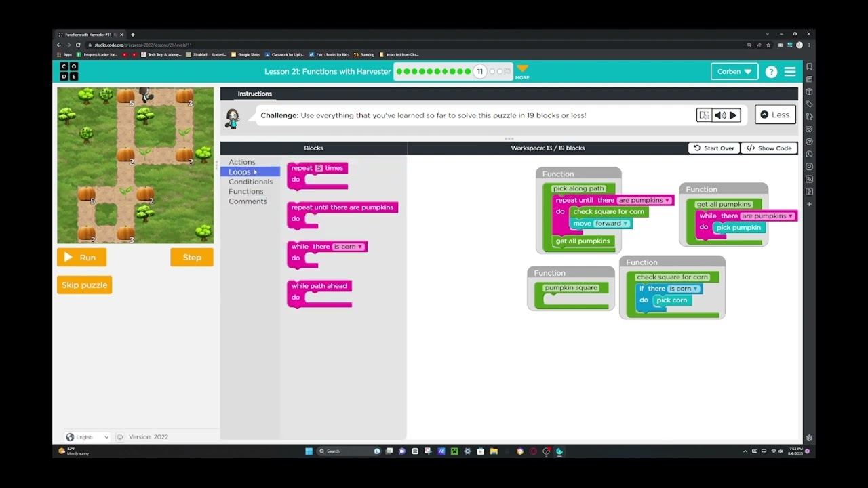
Task: Open Google Slides bookmark
Action: point(245,54)
